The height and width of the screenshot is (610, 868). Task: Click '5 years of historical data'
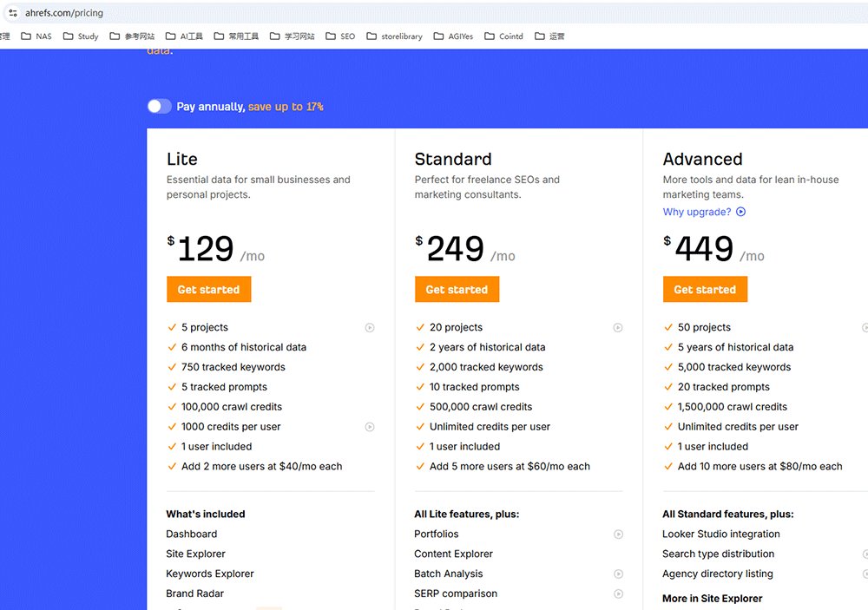point(735,347)
